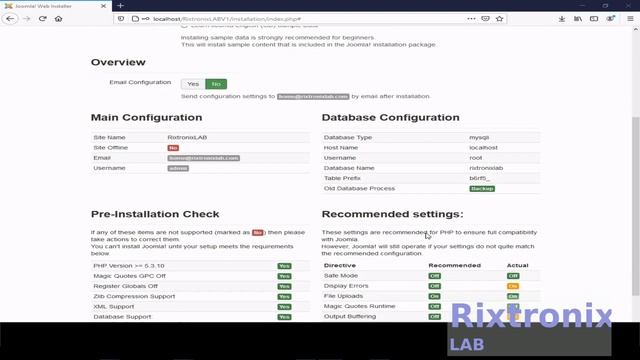
Task: Click the Yes badge for Magic Quotes GPC Off
Action: (x=284, y=276)
